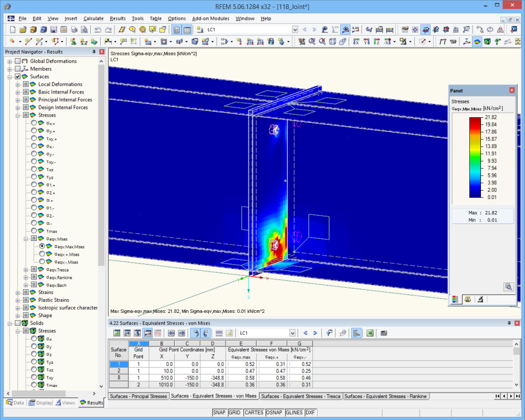Toggle the Local Deformations checkbox
Screen dimensions: 525x420
[26, 84]
